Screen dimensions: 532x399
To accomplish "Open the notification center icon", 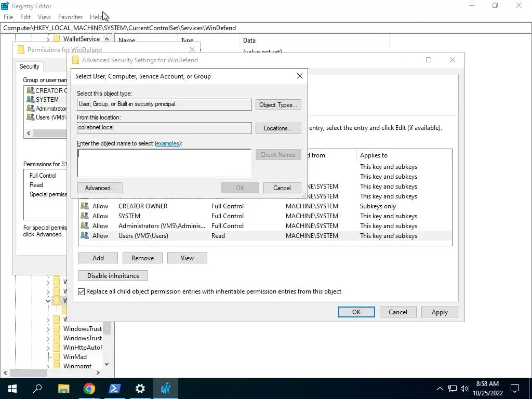I will coord(515,389).
